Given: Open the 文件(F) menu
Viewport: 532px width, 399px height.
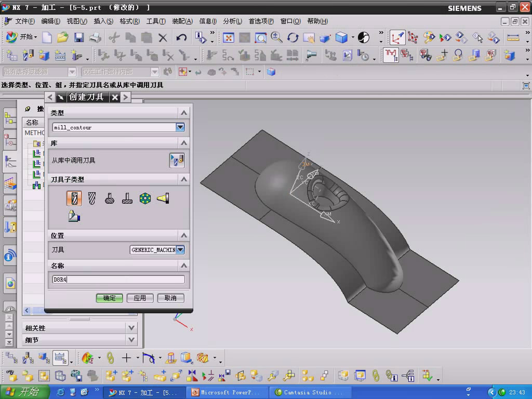Looking at the screenshot, I should 25,21.
